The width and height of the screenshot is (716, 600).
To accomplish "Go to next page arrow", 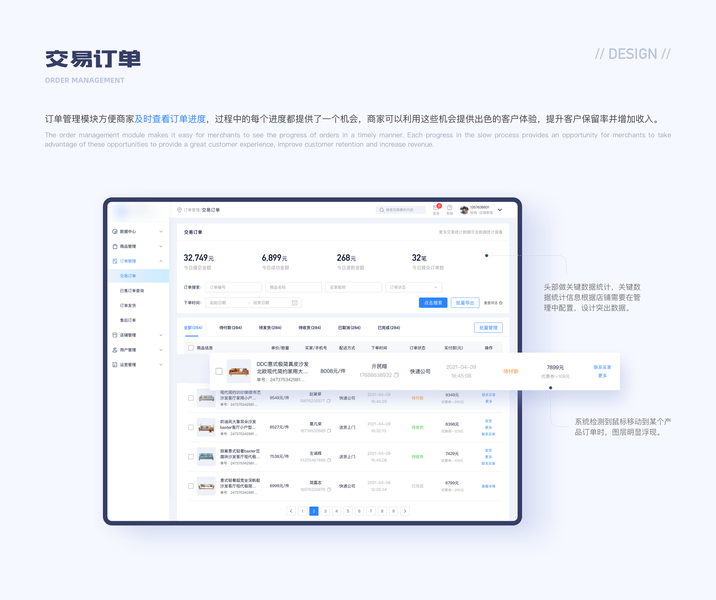I will click(x=405, y=511).
